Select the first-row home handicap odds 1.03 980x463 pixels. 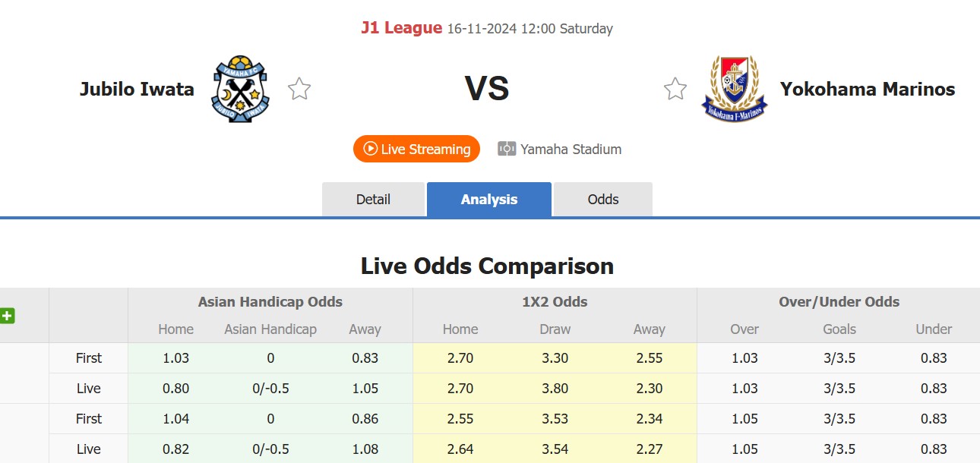click(x=175, y=357)
